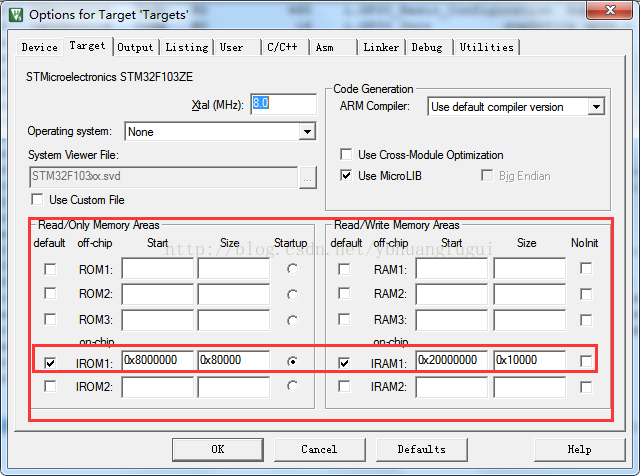Click the RAM1 Size field
Image resolution: width=640 pixels, height=476 pixels.
pos(530,268)
